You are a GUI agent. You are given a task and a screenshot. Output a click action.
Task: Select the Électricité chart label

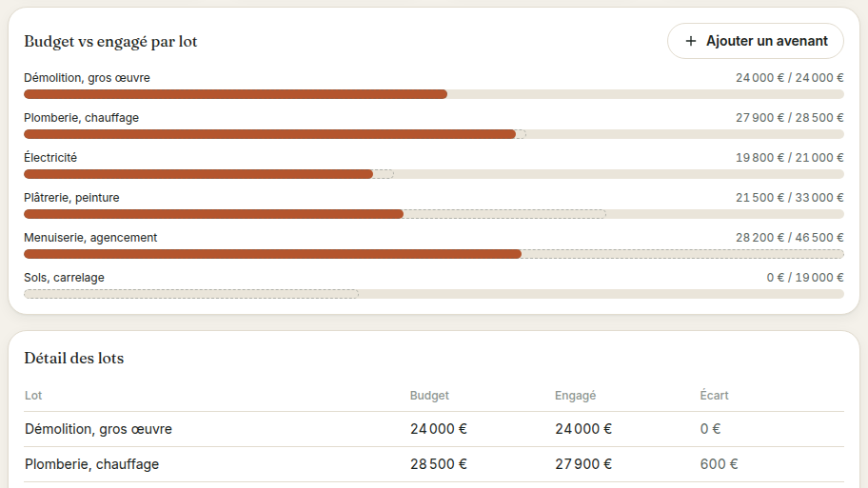point(50,158)
